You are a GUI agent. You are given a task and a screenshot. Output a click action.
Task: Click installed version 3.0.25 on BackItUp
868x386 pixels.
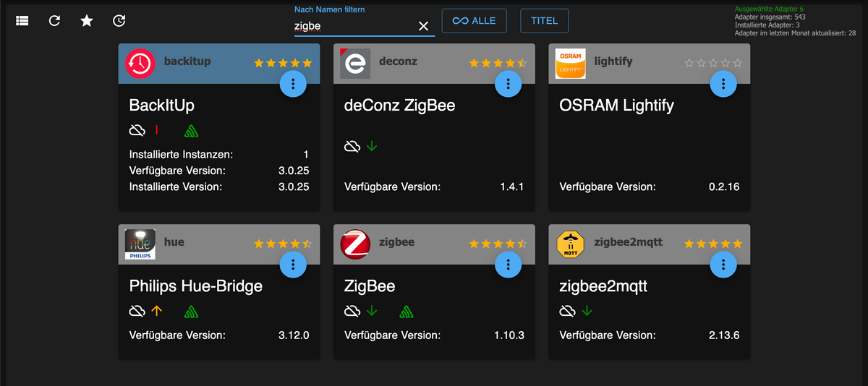tap(294, 186)
